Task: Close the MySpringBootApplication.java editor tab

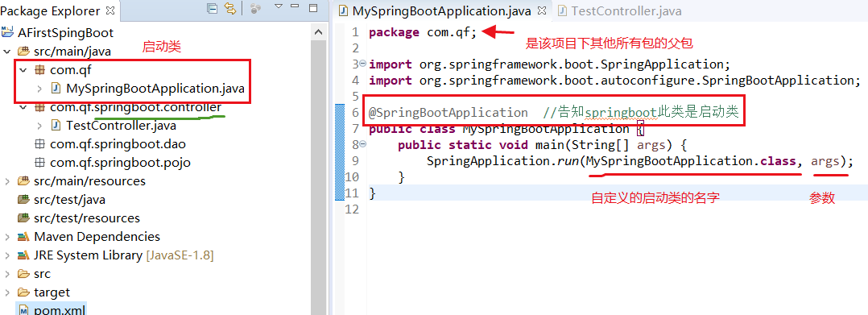Action: 541,10
